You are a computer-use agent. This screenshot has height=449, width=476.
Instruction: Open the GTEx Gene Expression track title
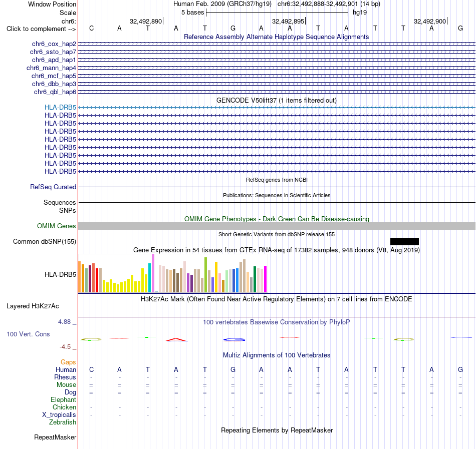pos(277,250)
